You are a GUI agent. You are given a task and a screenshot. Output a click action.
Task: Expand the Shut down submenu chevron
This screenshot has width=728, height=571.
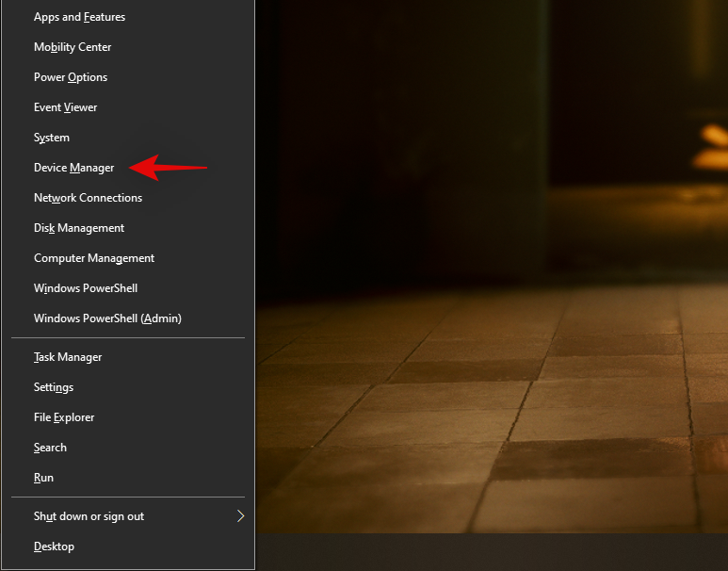tap(240, 516)
